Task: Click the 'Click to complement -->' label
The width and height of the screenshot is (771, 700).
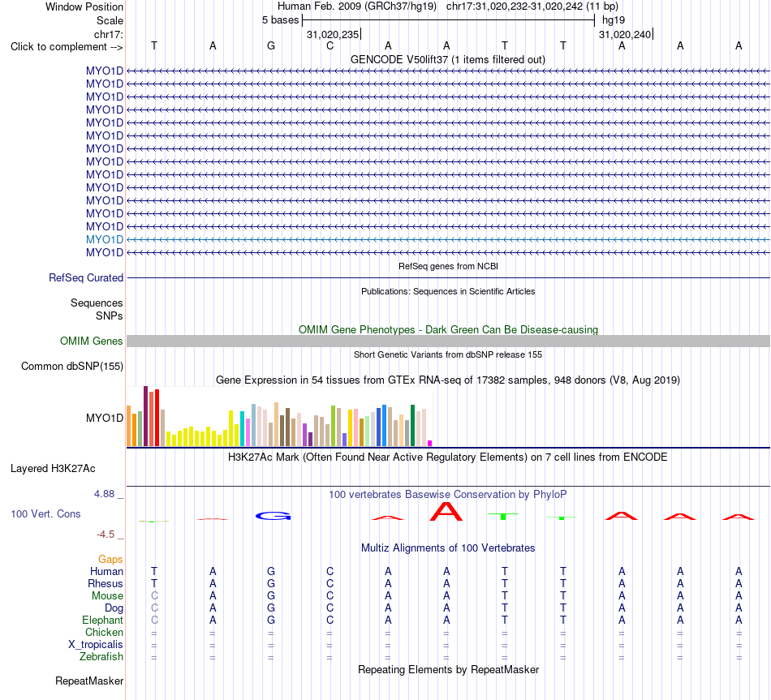Action: click(67, 47)
